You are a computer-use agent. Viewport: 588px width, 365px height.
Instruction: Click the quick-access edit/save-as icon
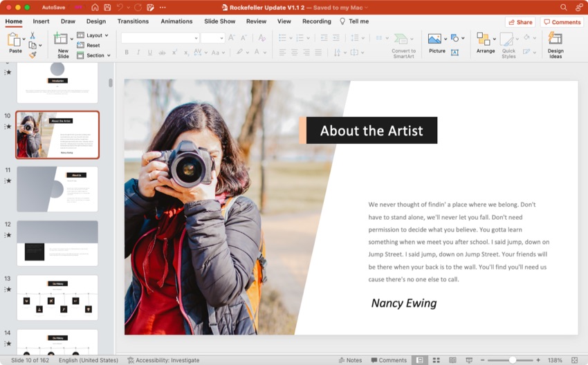[x=150, y=7]
